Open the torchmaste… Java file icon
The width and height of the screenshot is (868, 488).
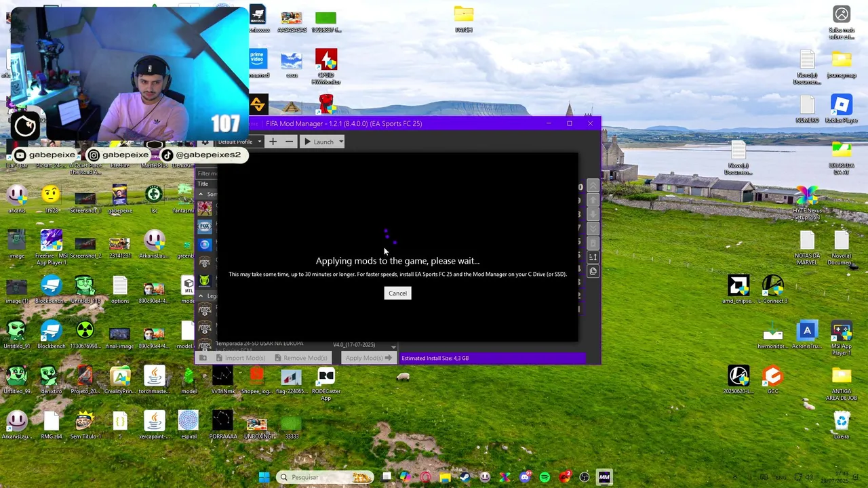pyautogui.click(x=154, y=380)
